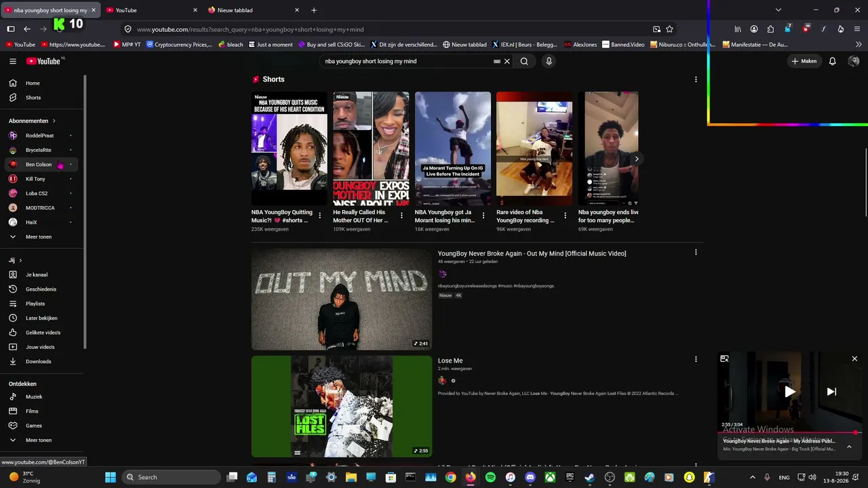
Task: Click the YouTube logo in the header
Action: (x=45, y=61)
